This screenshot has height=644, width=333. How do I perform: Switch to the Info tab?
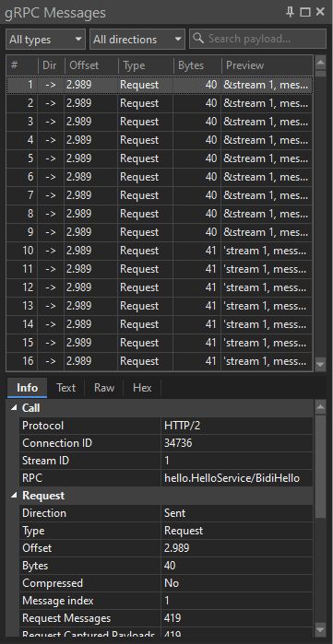click(27, 388)
